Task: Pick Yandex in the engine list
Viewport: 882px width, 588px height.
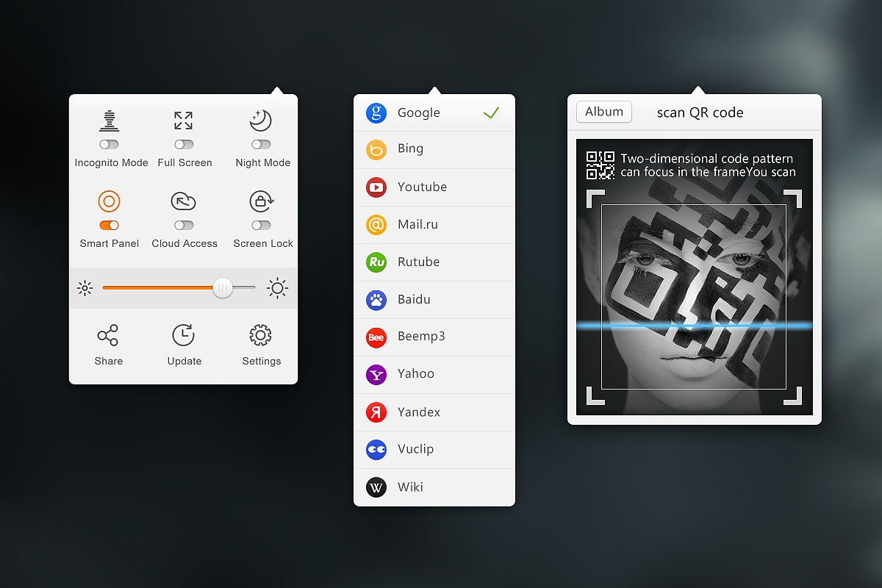Action: point(434,412)
